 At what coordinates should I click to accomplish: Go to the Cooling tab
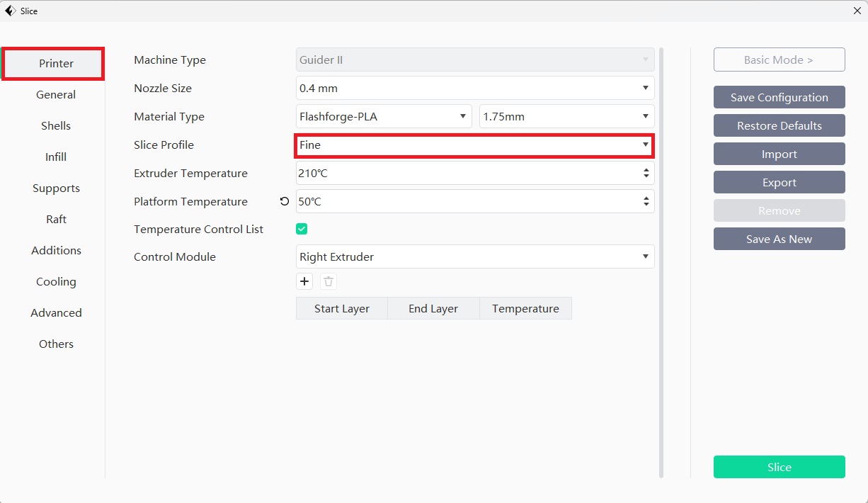[x=56, y=282]
